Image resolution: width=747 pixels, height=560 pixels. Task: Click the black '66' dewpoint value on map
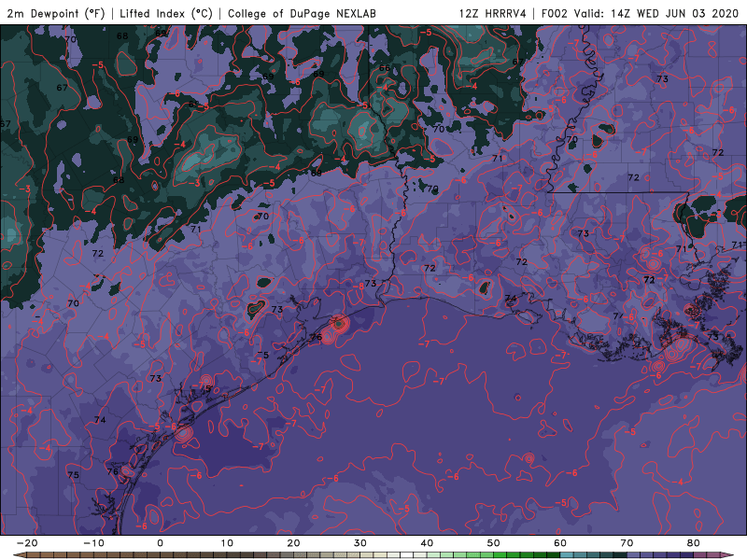click(385, 68)
